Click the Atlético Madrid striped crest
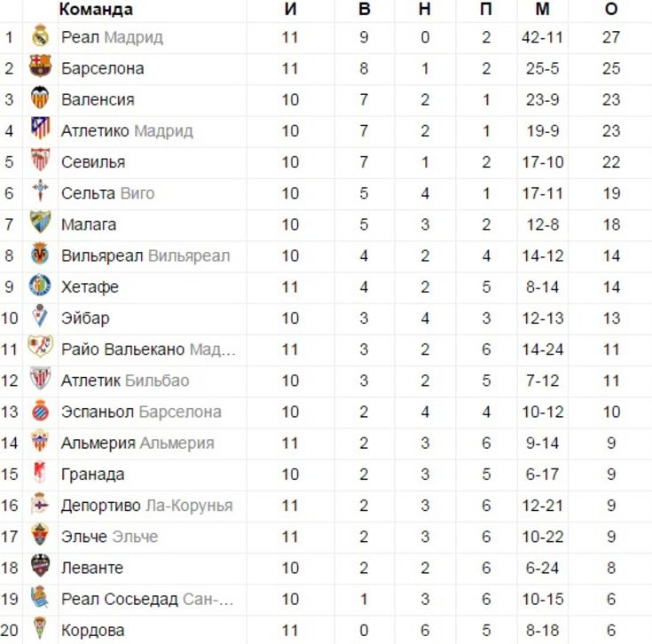The width and height of the screenshot is (652, 644). point(40,129)
